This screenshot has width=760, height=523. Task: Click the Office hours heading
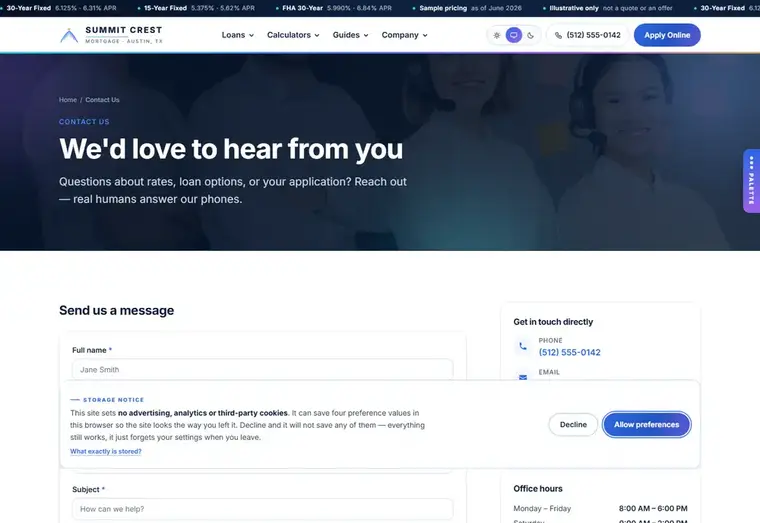pyautogui.click(x=538, y=489)
